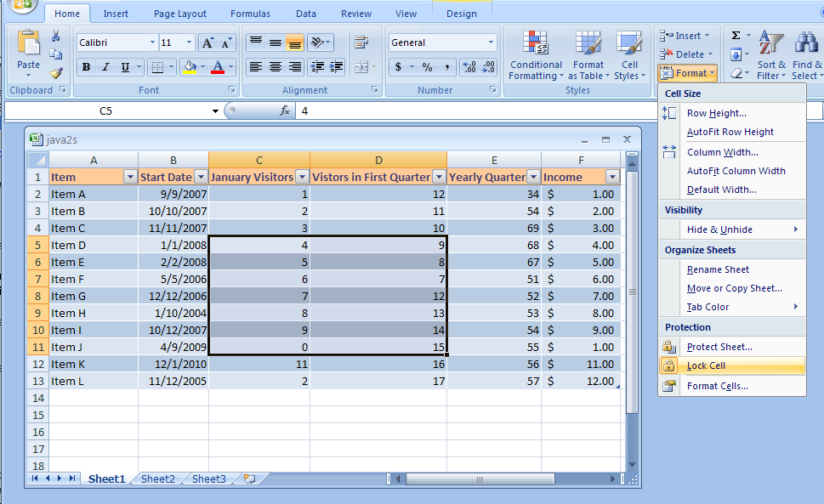
Task: Click the insert new worksheet tab icon
Action: point(248,479)
